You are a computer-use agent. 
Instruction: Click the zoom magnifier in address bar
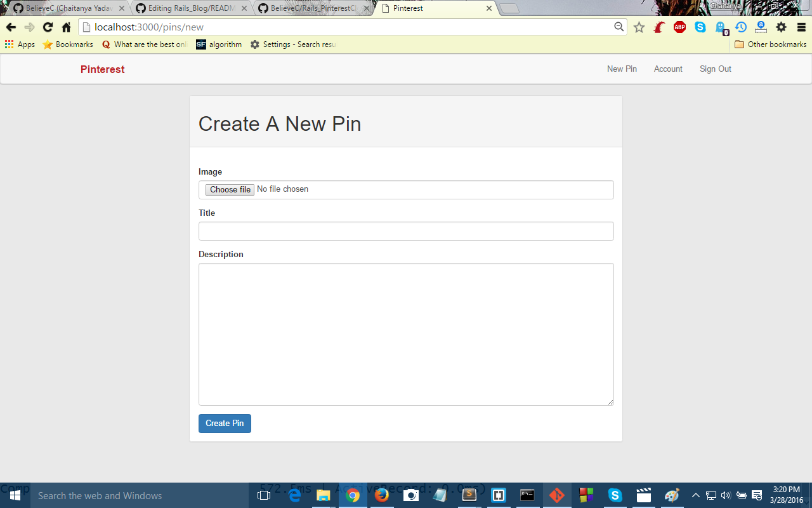619,27
